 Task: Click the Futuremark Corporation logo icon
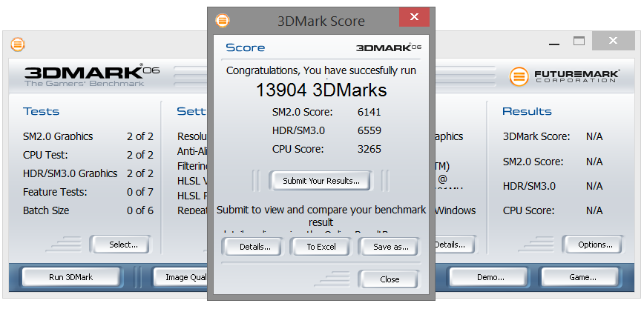click(519, 76)
